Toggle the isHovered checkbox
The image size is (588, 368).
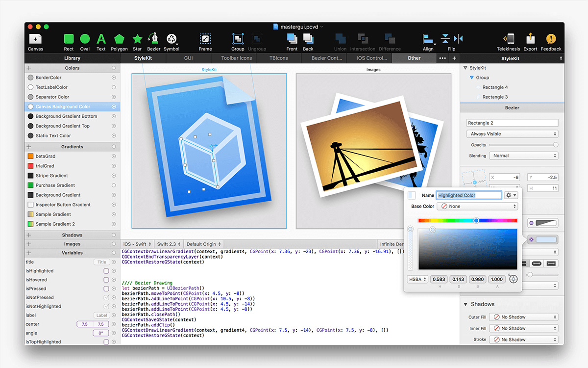coord(106,280)
